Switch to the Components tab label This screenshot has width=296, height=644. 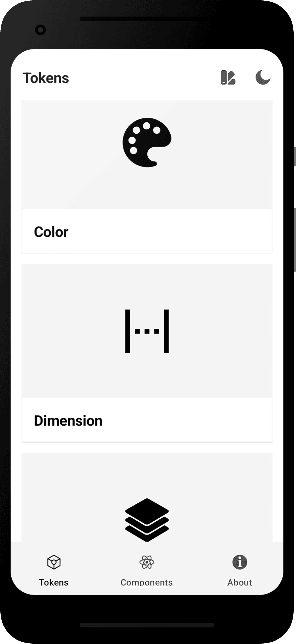pos(147,582)
